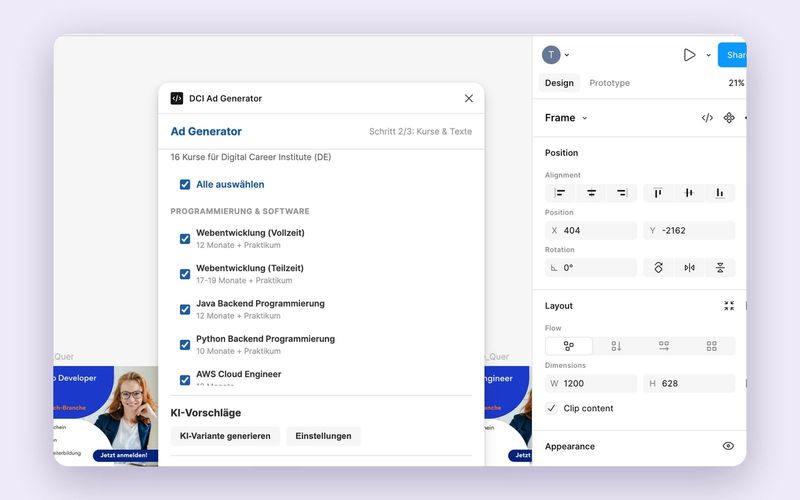Click the 10 Monate + Praktikum text
The image size is (800, 500).
tap(238, 351)
